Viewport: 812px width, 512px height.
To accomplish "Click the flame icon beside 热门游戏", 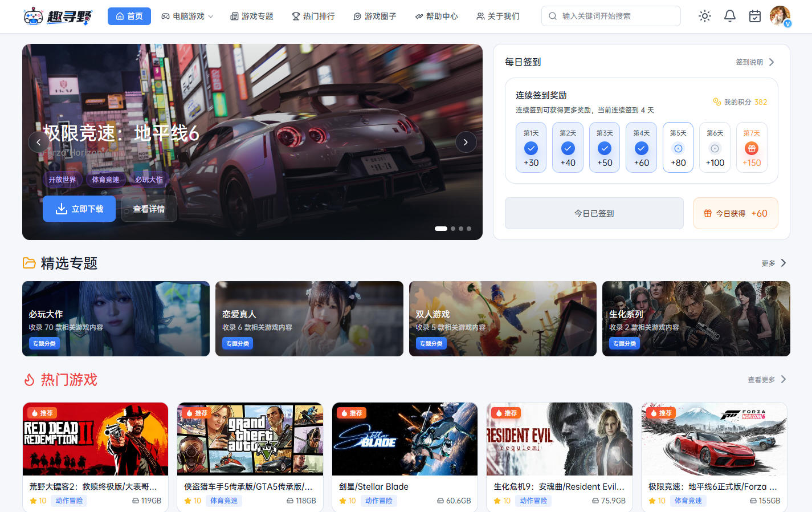I will coord(29,380).
